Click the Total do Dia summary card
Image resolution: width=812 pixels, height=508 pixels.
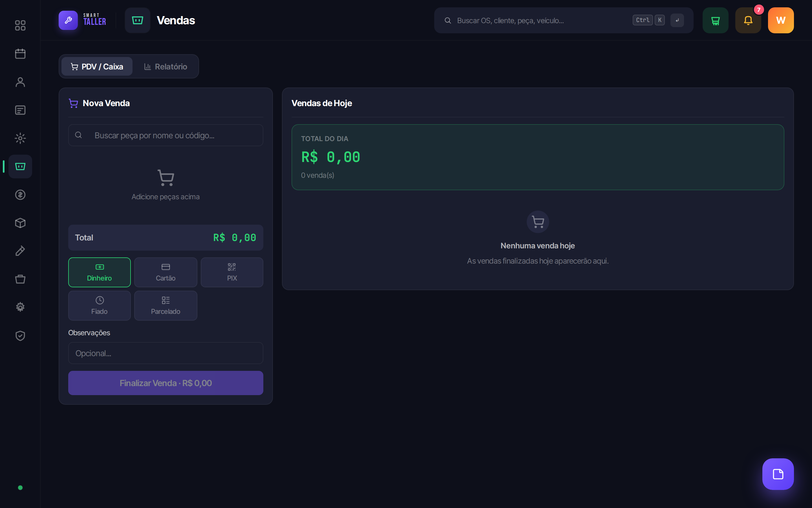pos(538,157)
